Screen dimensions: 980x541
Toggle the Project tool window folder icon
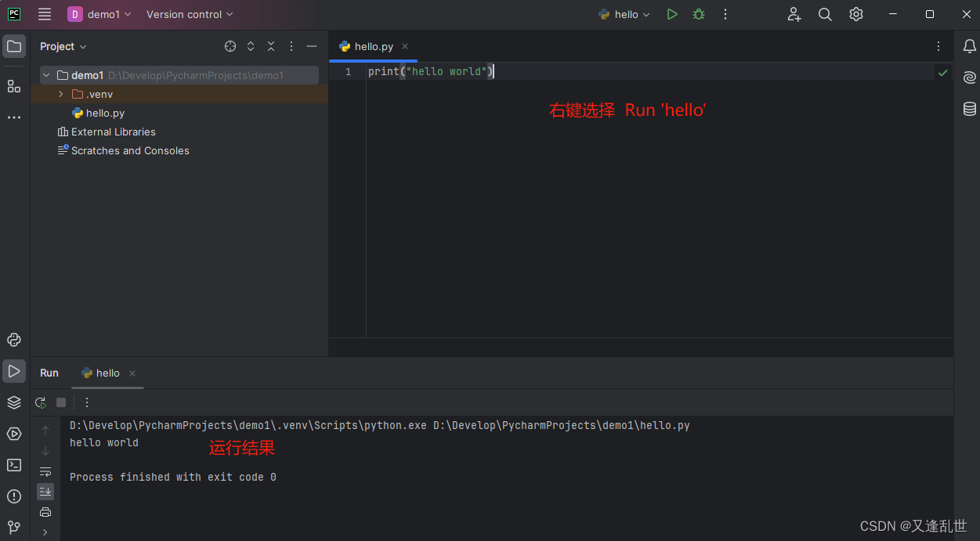point(14,46)
